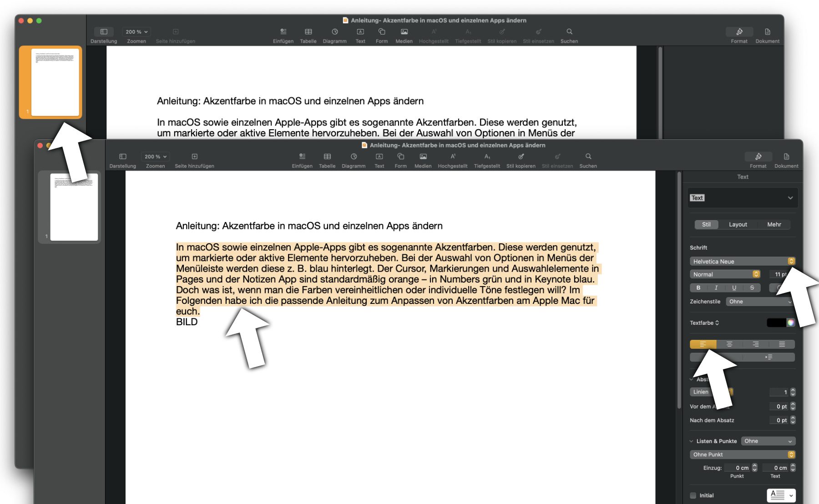Click Textfarbe popup label
This screenshot has height=504, width=819.
click(704, 323)
